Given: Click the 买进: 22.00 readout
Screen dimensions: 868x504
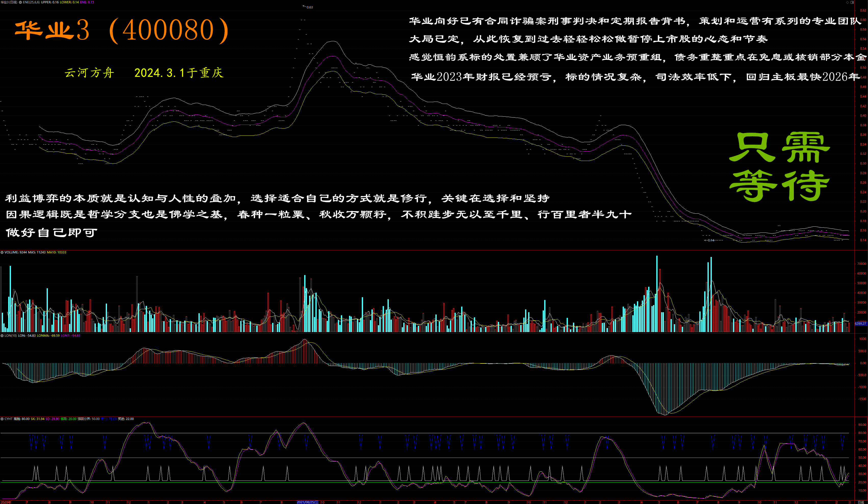Looking at the screenshot, I should 126,419.
